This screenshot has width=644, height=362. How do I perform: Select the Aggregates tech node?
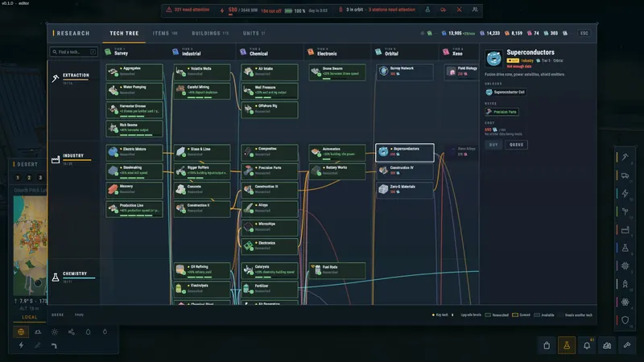pyautogui.click(x=134, y=72)
